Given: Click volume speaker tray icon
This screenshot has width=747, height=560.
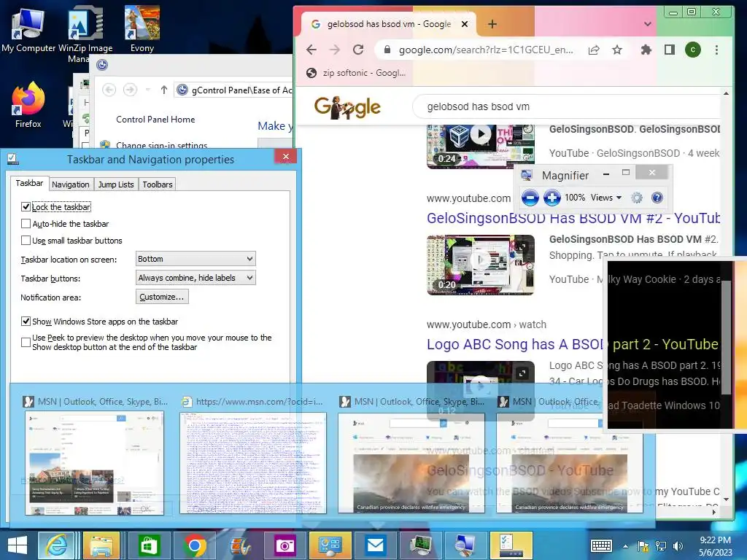Looking at the screenshot, I should click(678, 546).
